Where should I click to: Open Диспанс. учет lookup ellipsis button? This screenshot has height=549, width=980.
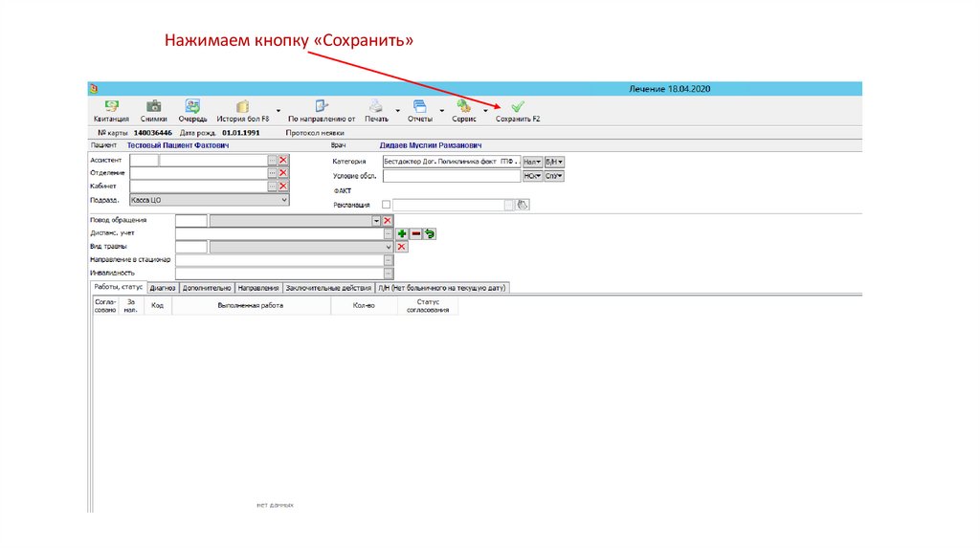[x=389, y=233]
